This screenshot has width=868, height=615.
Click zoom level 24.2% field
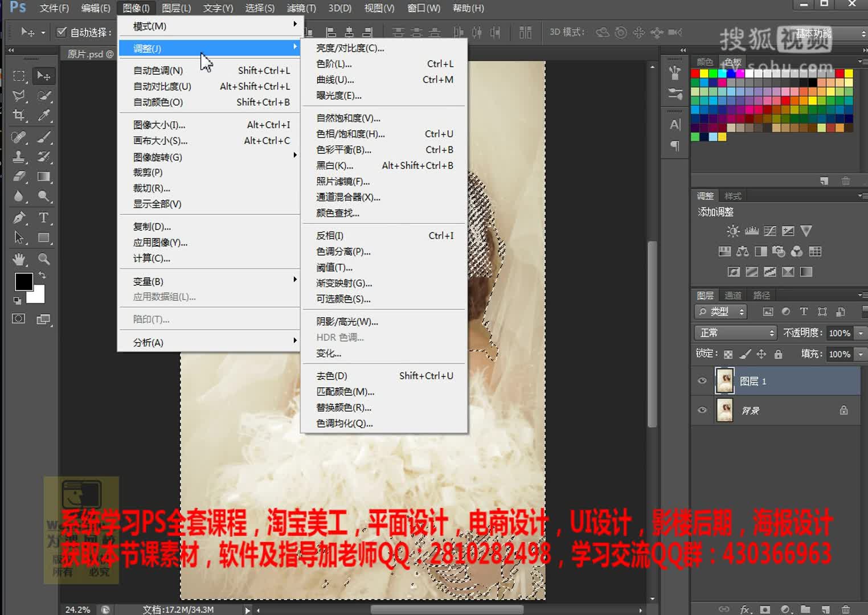[x=78, y=609]
